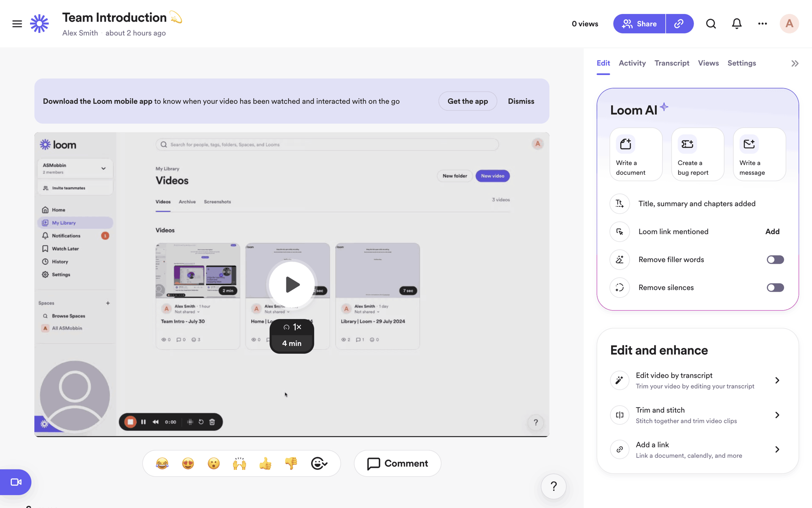
Task: Open the help question mark button
Action: (554, 486)
